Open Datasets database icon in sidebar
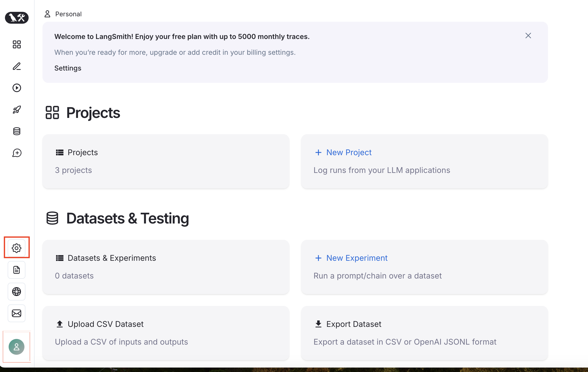This screenshot has width=588, height=372. pyautogui.click(x=17, y=131)
